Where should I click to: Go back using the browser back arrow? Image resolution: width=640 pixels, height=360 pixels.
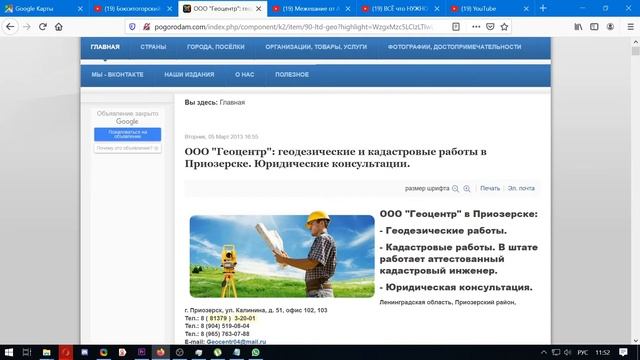click(x=10, y=27)
